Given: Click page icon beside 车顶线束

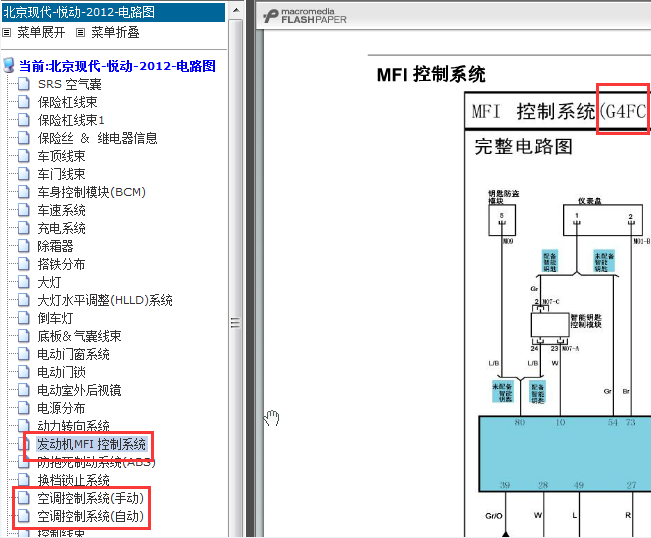Looking at the screenshot, I should tap(24, 156).
